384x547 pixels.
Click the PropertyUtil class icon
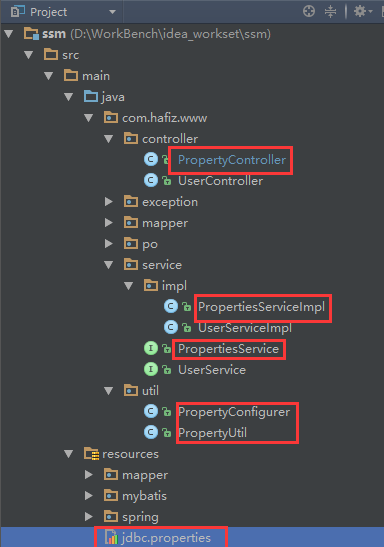[x=151, y=433]
